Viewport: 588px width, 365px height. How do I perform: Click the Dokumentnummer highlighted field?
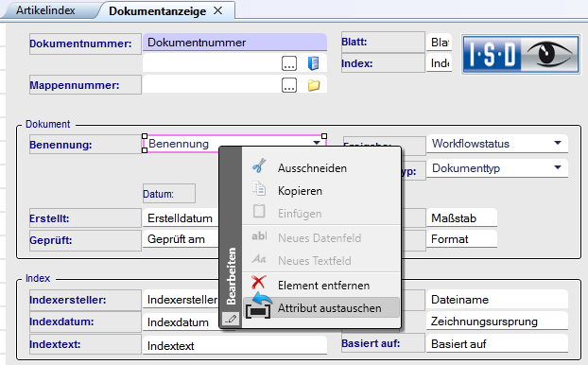[234, 42]
